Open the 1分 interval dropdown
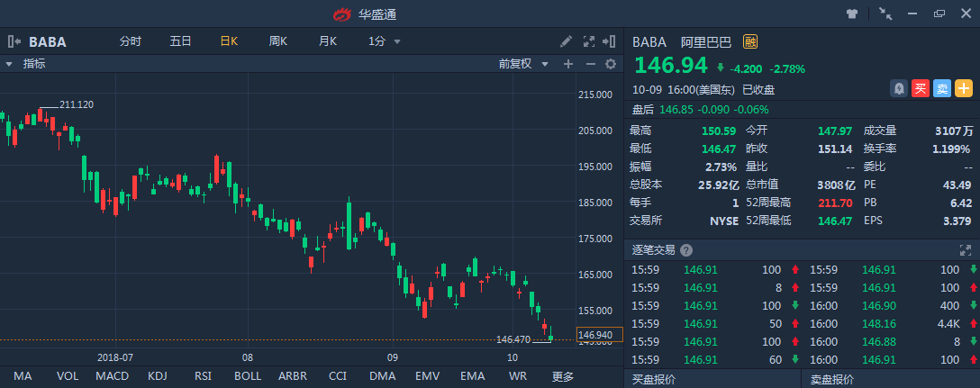Image resolution: width=980 pixels, height=388 pixels. (x=385, y=41)
